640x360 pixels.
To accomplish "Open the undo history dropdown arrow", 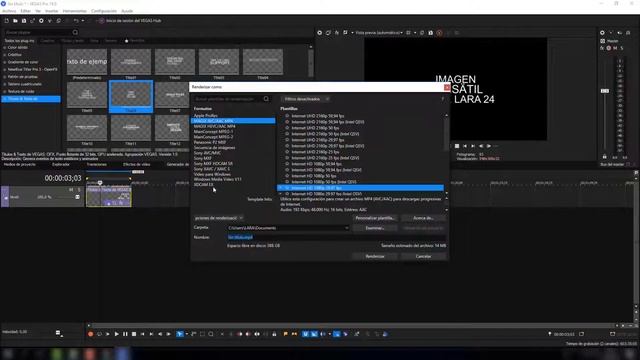I will (x=83, y=20).
